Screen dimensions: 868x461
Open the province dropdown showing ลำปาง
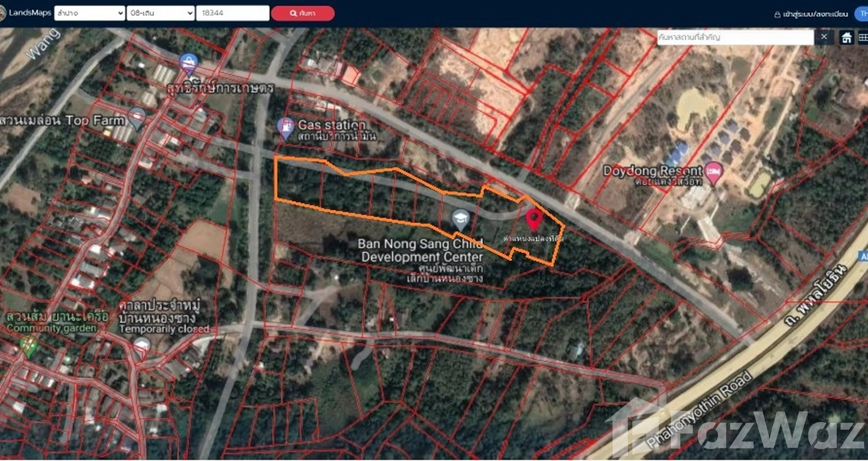90,13
